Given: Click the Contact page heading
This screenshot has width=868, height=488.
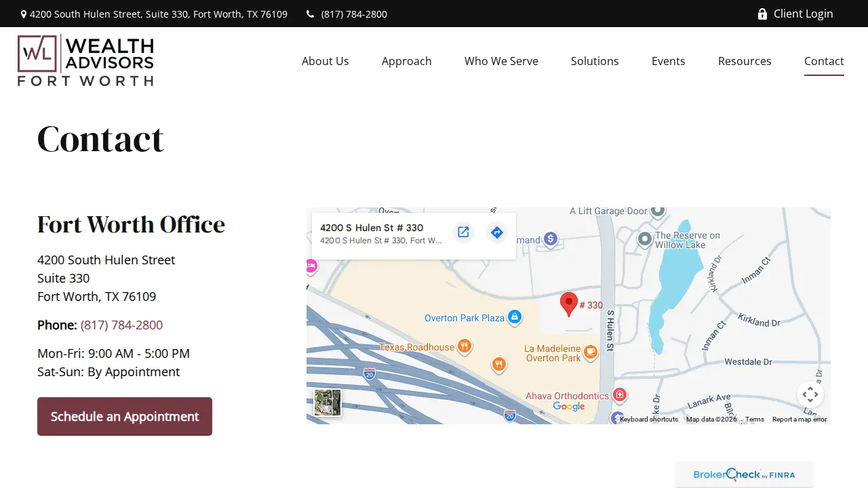Looking at the screenshot, I should point(100,139).
